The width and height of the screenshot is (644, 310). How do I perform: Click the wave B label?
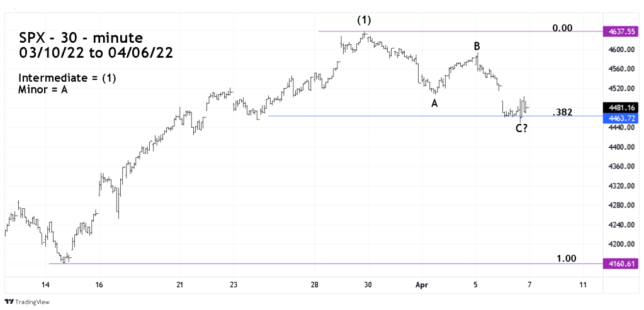point(477,46)
